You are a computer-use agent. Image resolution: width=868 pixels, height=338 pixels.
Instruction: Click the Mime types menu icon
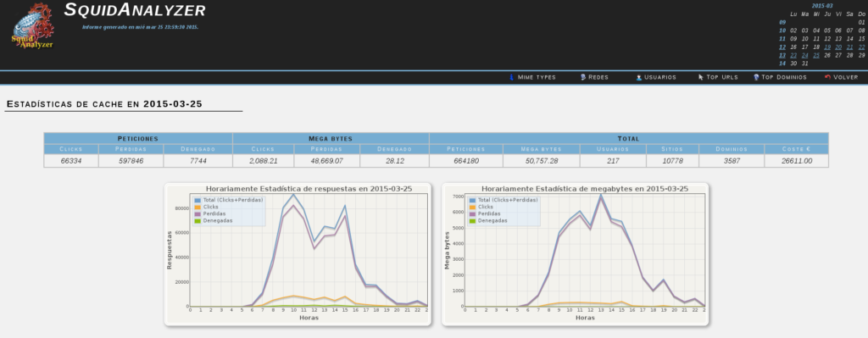point(511,77)
